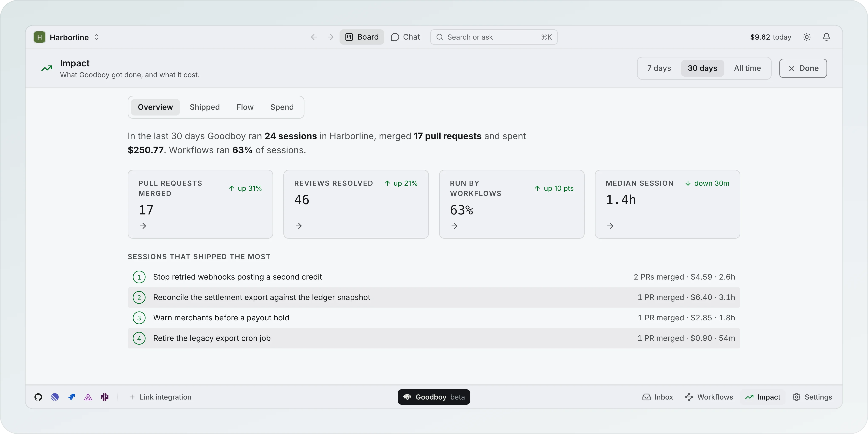Focus the Search or ask field
The height and width of the screenshot is (434, 868).
click(494, 37)
